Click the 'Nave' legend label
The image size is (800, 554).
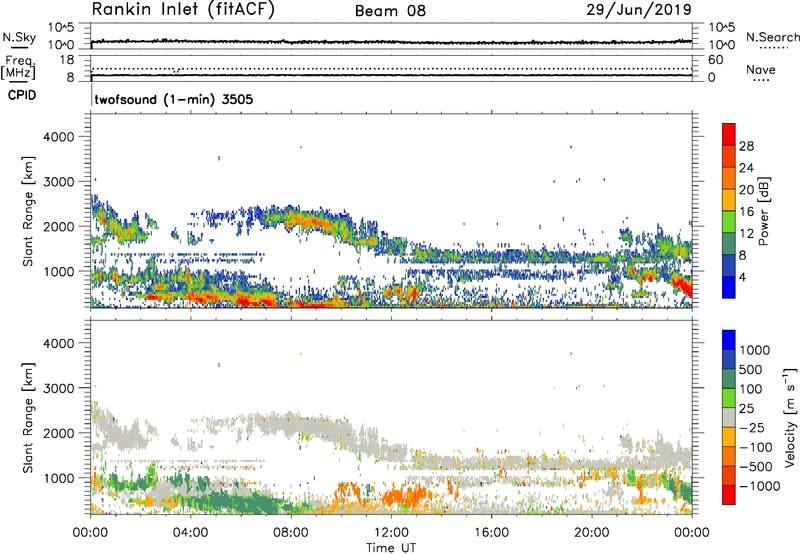[x=761, y=69]
